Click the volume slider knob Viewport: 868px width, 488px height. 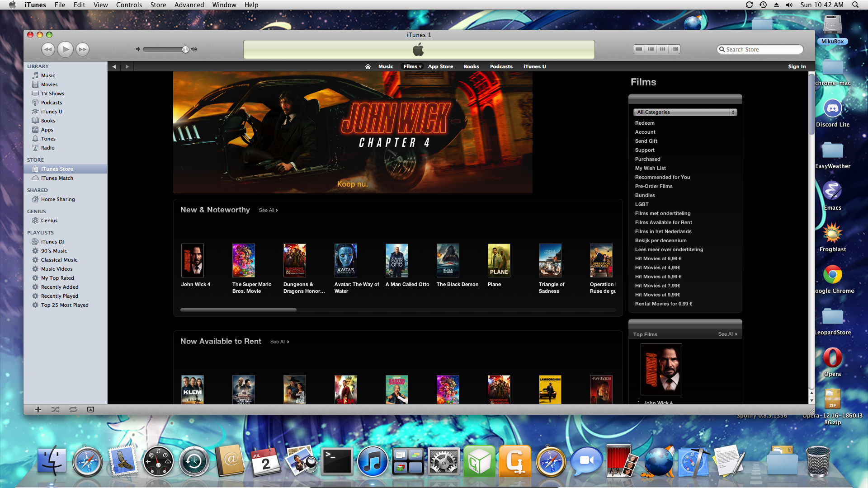point(185,49)
